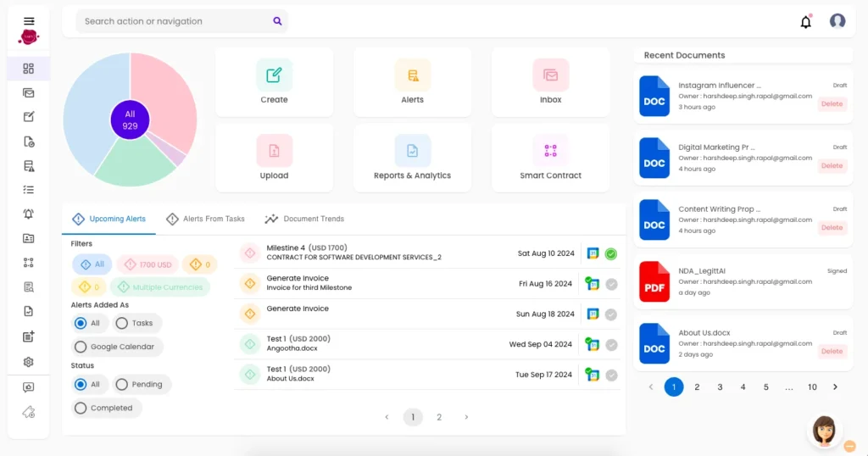Open the chat assistant avatar

(x=824, y=431)
